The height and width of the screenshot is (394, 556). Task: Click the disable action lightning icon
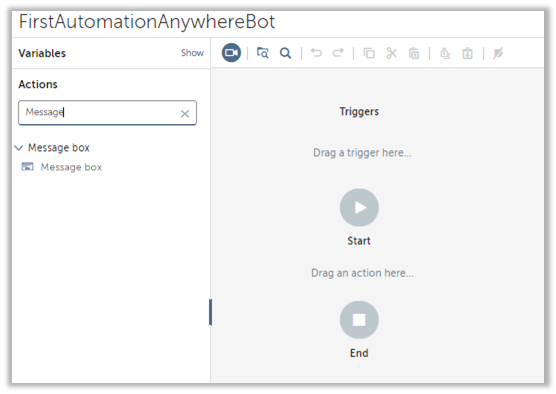498,53
